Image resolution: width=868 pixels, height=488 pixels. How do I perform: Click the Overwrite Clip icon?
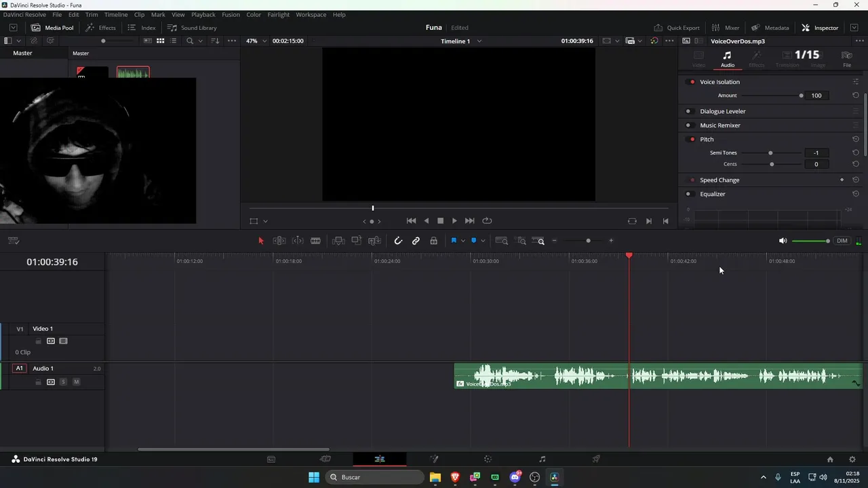point(357,241)
